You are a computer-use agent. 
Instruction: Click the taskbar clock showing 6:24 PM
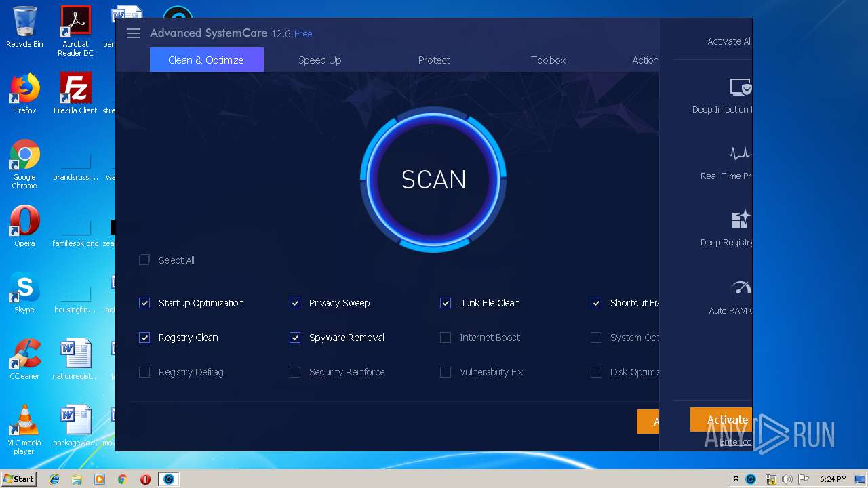pos(833,479)
